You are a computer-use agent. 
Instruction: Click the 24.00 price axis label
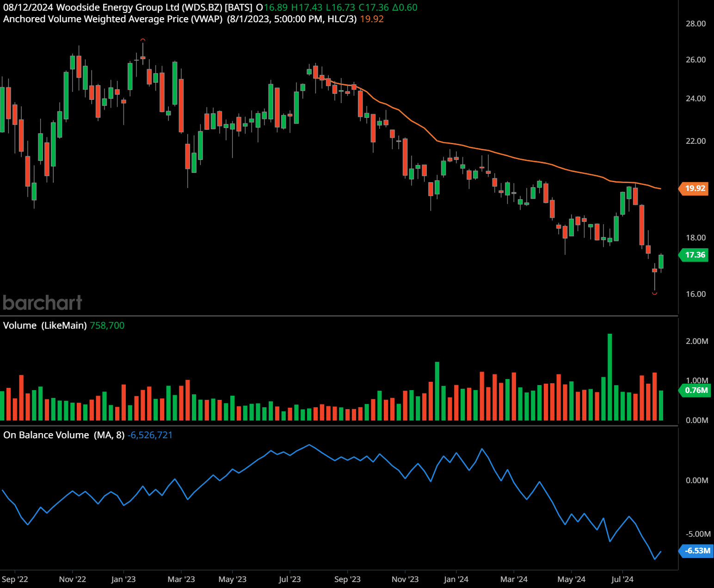point(696,98)
